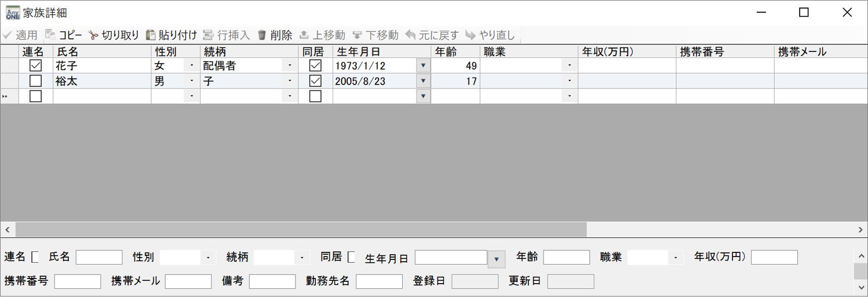The height and width of the screenshot is (297, 868).
Task: Click the 適用 apply toolbar button
Action: (x=20, y=35)
